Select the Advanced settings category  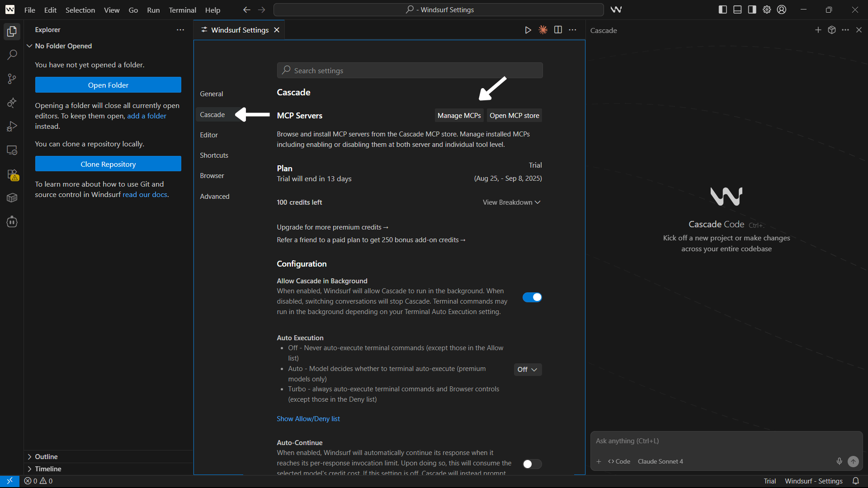pyautogui.click(x=215, y=197)
